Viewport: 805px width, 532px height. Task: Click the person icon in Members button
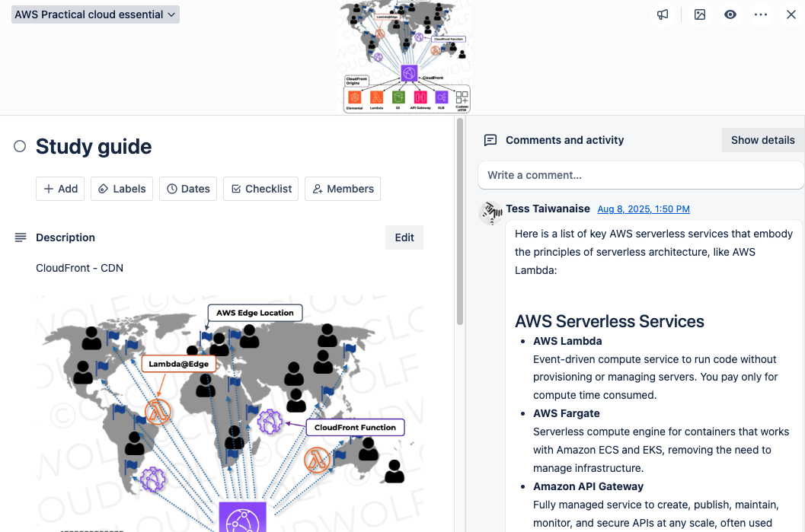point(318,189)
